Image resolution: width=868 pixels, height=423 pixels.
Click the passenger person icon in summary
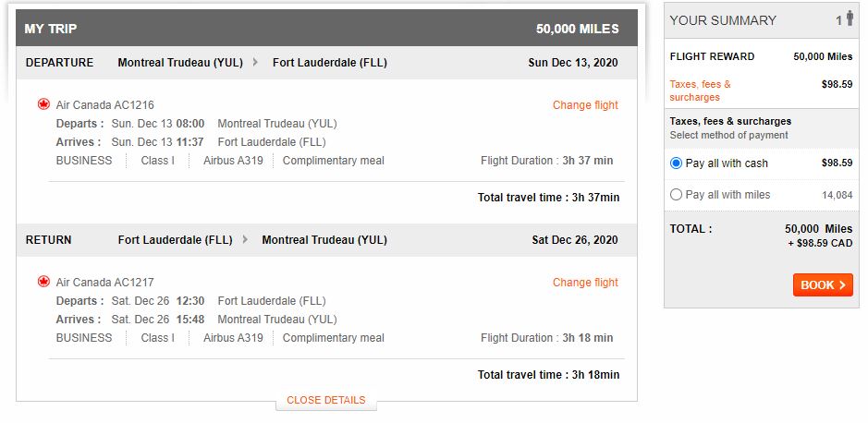tap(849, 19)
